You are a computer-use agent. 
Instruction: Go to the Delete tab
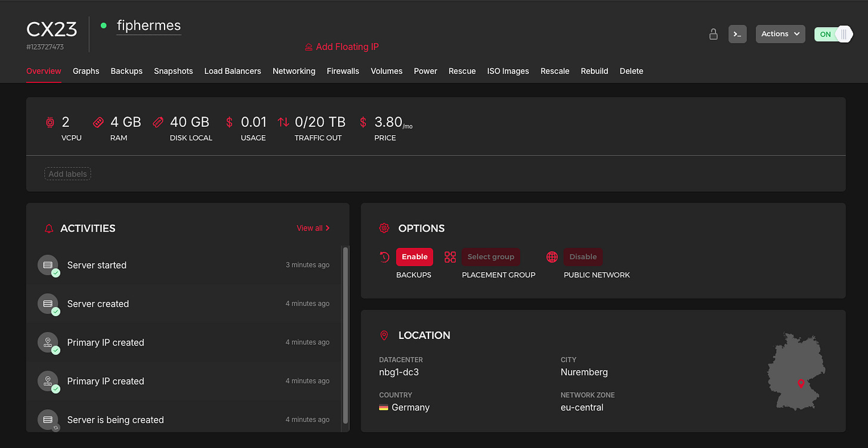pos(631,71)
